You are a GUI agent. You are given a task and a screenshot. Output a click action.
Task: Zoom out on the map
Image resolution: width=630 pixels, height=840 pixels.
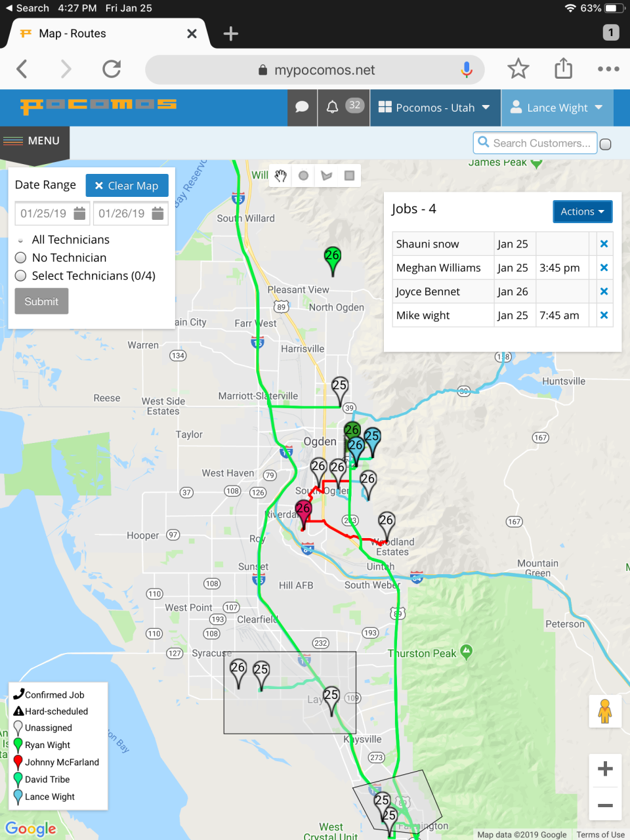[x=605, y=805]
